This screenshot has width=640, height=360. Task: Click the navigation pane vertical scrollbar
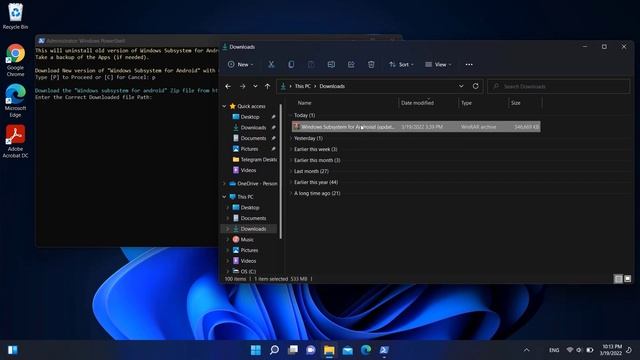(281, 171)
